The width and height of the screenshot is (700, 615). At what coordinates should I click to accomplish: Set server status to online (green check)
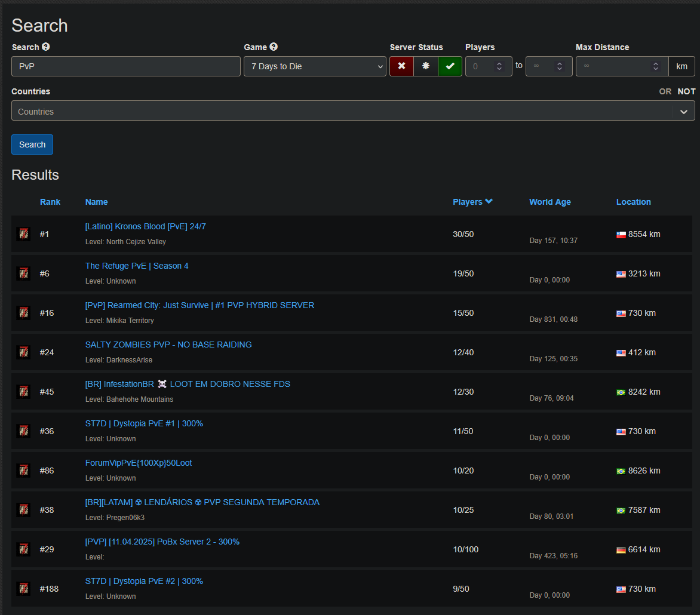pyautogui.click(x=450, y=66)
